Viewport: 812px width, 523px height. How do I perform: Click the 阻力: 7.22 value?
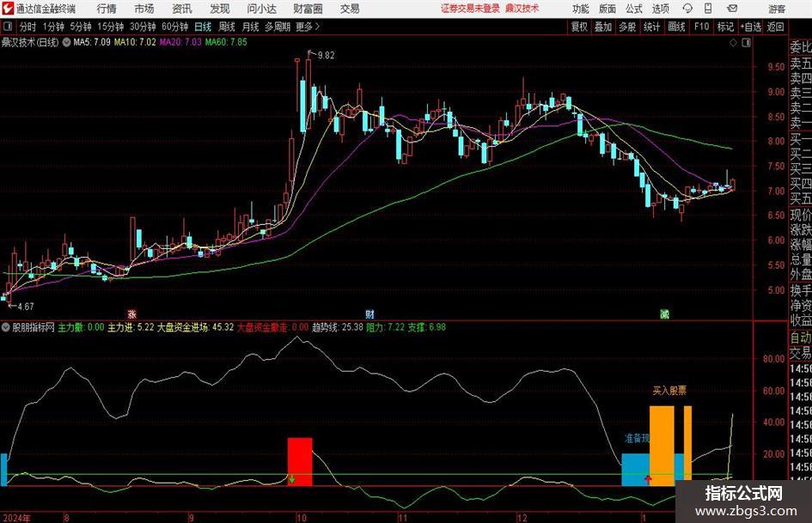point(385,327)
